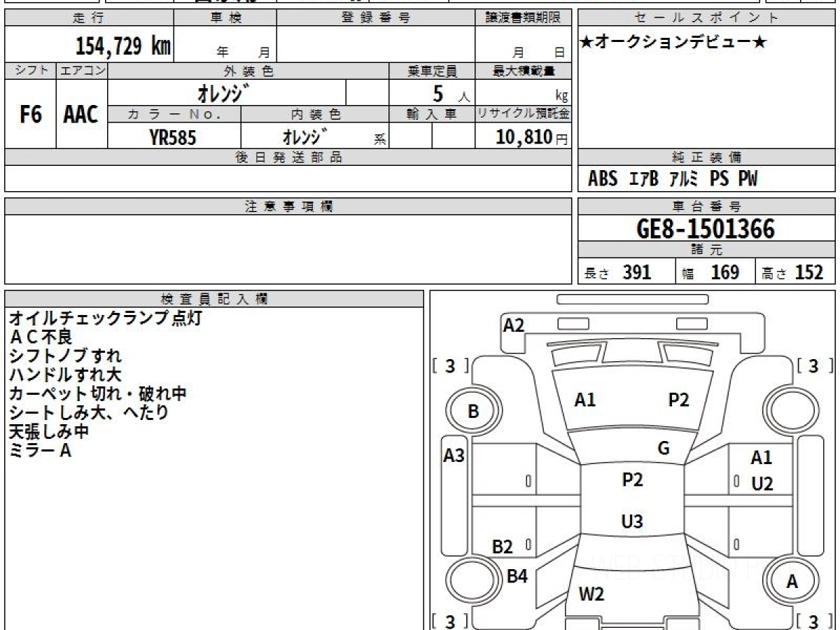This screenshot has width=840, height=630.
Task: Select the 外装色 header cell
Action: pyautogui.click(x=248, y=71)
